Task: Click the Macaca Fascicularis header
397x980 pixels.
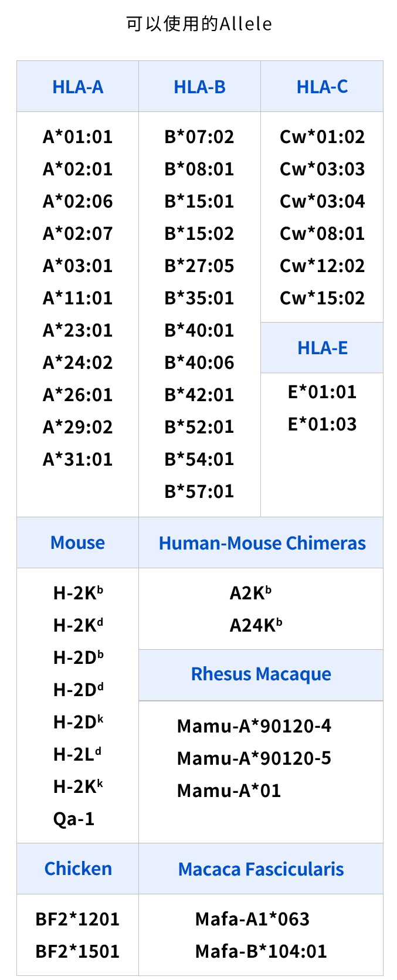Action: (x=262, y=869)
